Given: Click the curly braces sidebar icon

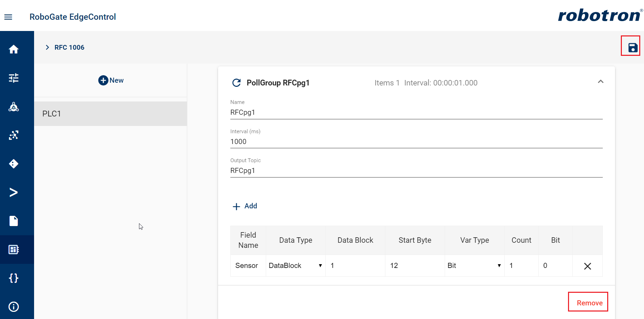Looking at the screenshot, I should point(14,278).
